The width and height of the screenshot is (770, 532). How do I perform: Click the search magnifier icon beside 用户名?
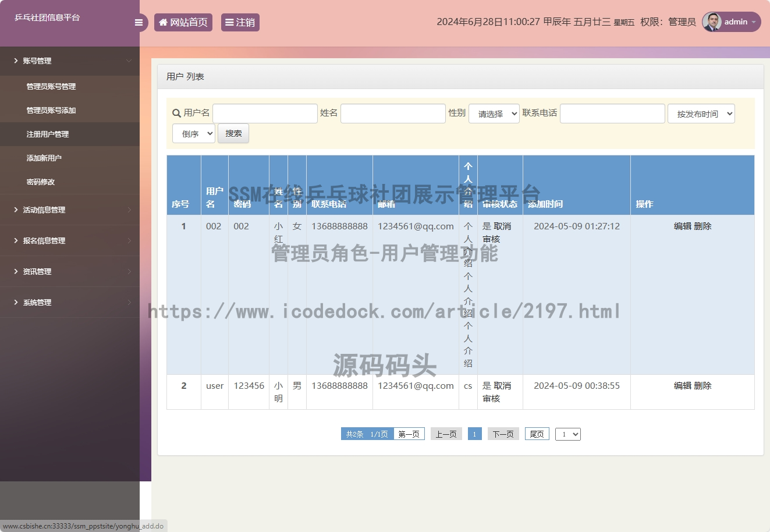(x=176, y=113)
